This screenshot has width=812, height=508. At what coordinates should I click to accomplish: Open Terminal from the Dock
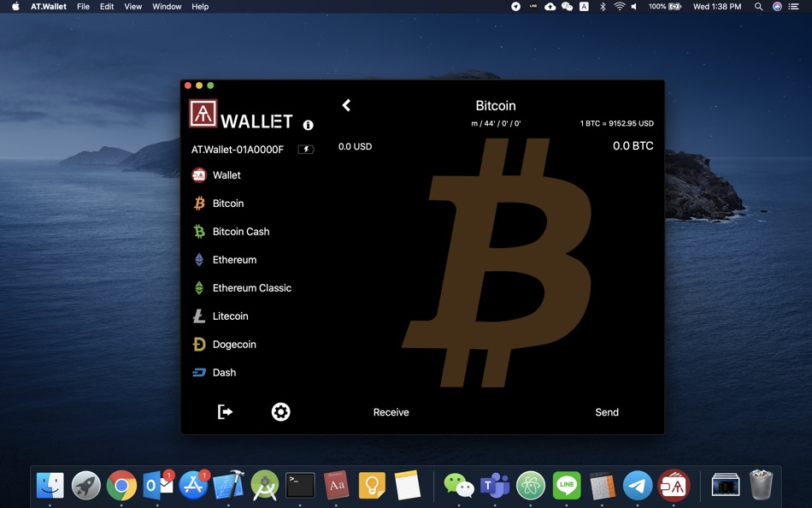pos(300,486)
